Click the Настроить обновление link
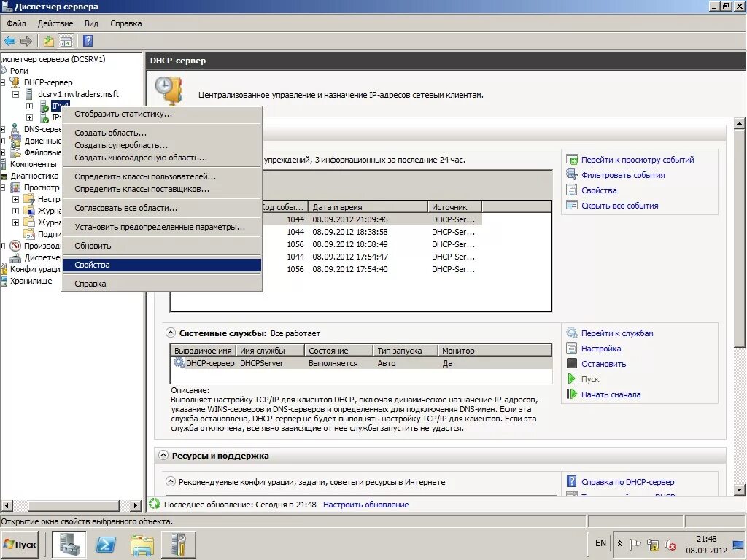Screen dimensions: 747x560 point(365,505)
